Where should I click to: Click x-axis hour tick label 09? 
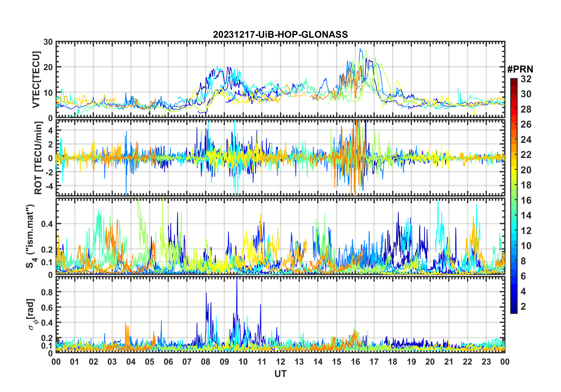pyautogui.click(x=224, y=362)
